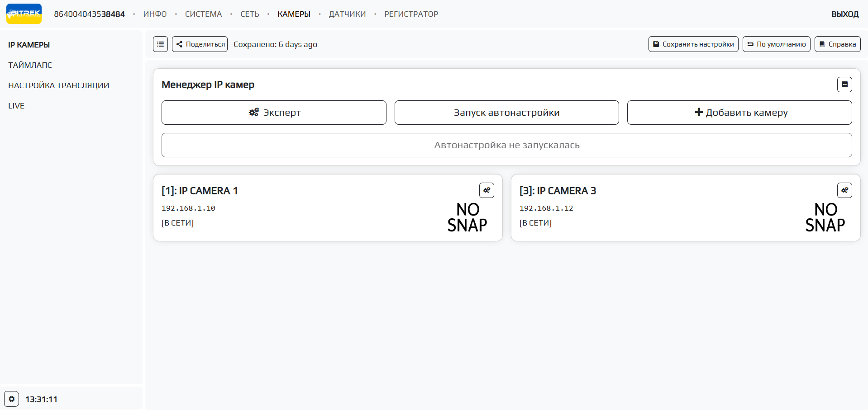
Task: Add a new camera
Action: point(739,113)
